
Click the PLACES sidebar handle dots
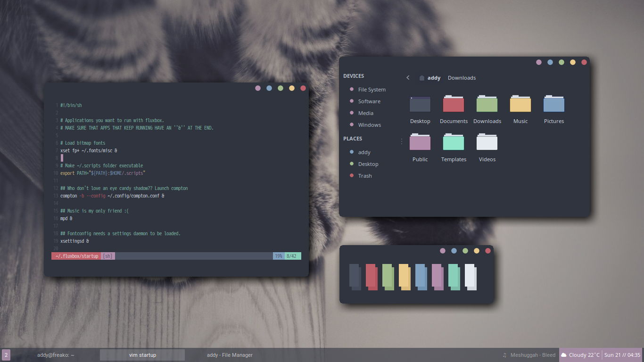tap(401, 140)
